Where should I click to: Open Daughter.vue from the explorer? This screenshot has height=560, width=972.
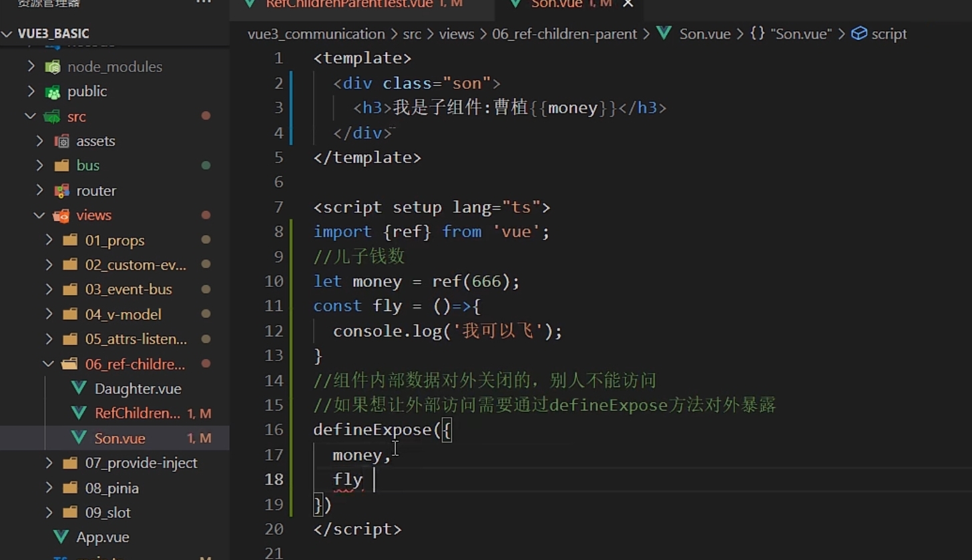click(x=138, y=388)
